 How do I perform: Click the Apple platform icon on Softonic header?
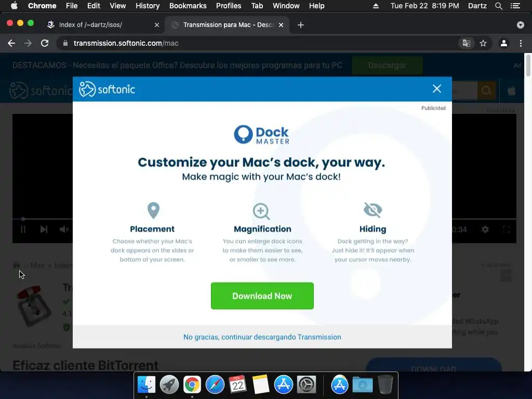click(x=512, y=90)
